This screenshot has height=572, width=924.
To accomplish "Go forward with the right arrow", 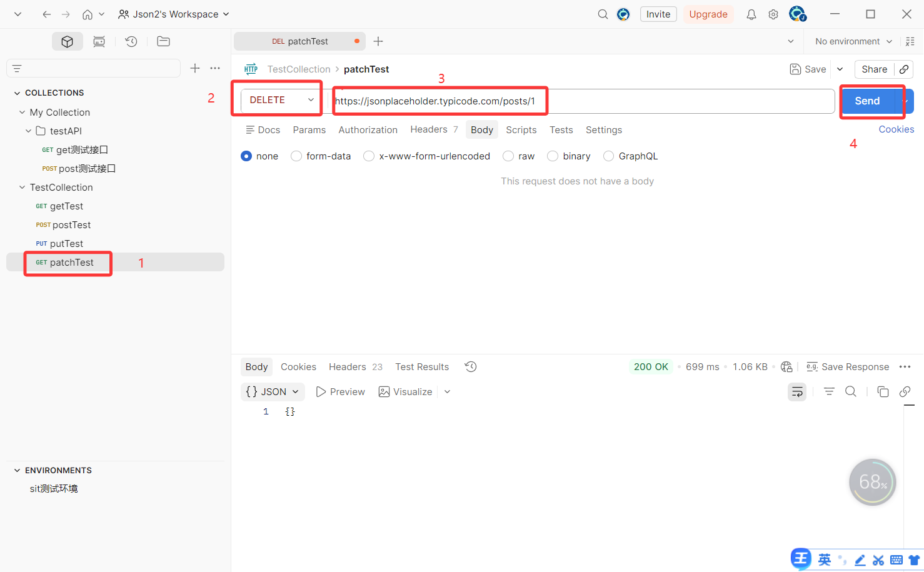I will pos(66,14).
